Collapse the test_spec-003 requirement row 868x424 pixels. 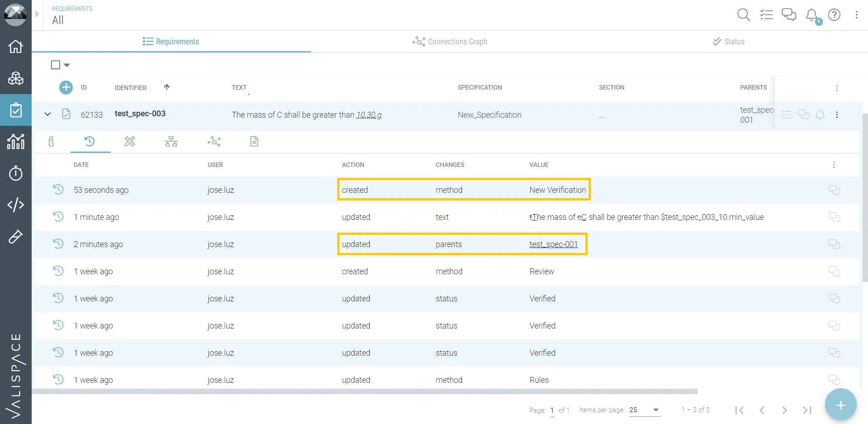click(47, 114)
